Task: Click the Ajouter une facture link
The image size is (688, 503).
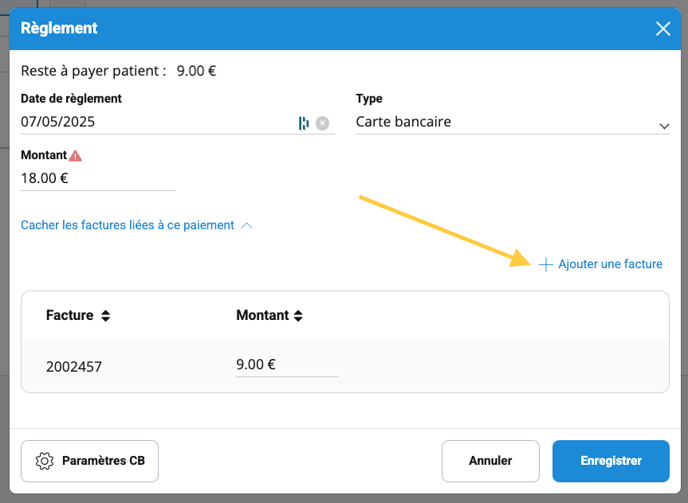Action: coord(610,265)
